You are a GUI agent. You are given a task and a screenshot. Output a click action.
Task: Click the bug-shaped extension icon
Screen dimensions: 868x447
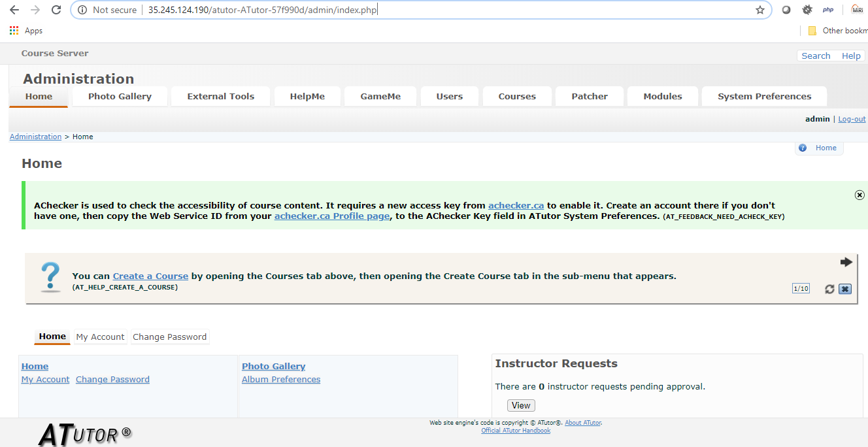click(x=807, y=10)
